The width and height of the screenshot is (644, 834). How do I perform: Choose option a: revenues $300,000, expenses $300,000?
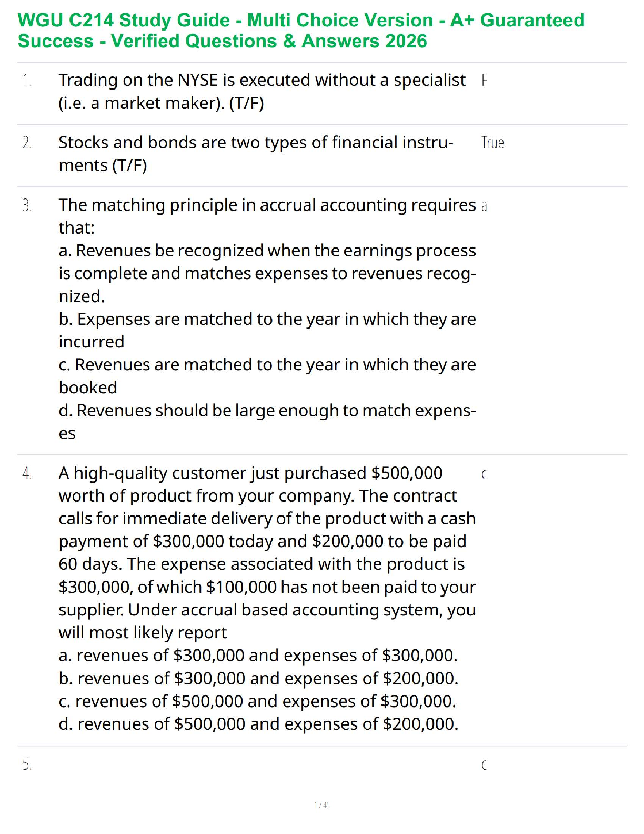(258, 656)
